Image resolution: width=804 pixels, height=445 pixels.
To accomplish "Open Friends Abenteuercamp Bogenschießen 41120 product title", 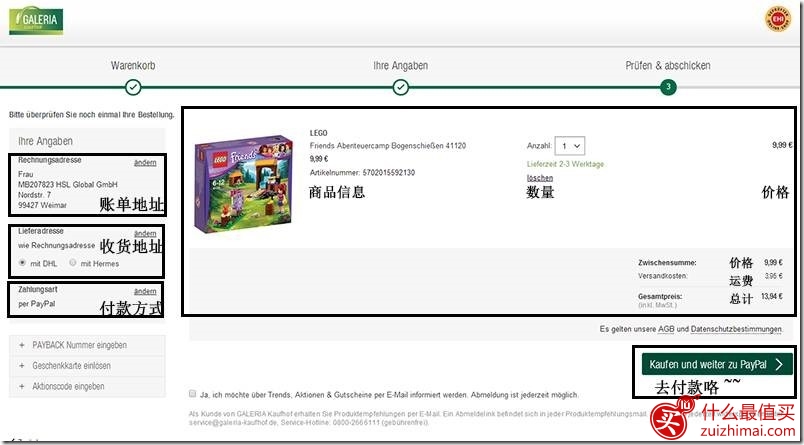I will (388, 146).
